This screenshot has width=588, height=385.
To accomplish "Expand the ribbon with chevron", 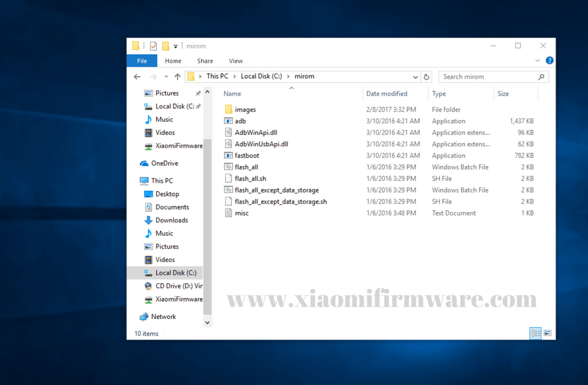I will pos(537,60).
